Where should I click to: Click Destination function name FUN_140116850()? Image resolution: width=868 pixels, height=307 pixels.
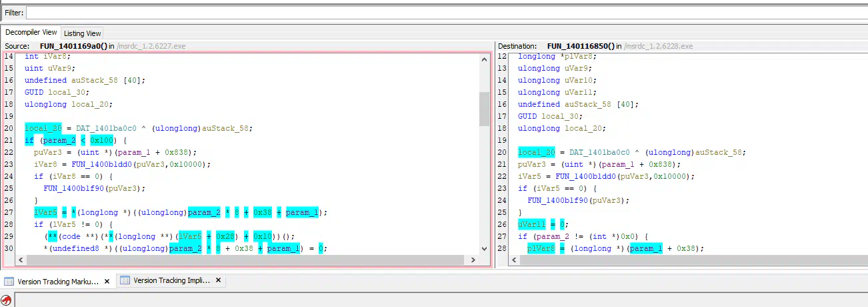click(581, 46)
